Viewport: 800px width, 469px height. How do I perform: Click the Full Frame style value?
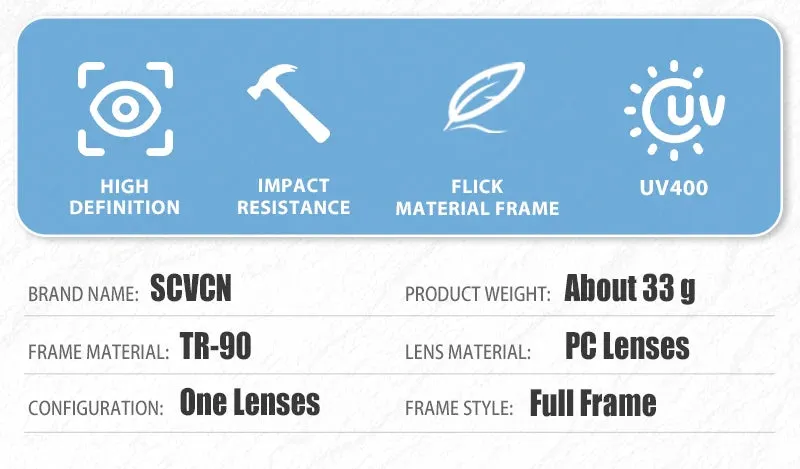point(593,403)
